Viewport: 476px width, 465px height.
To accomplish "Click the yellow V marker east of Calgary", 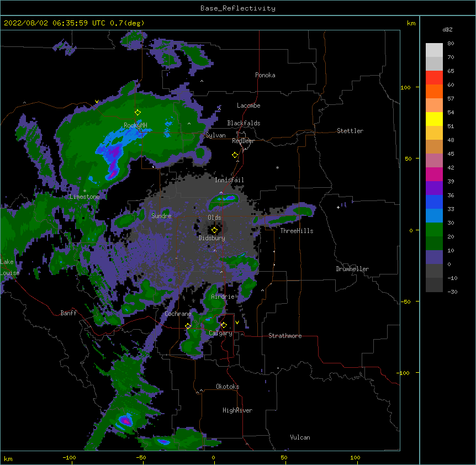I will (x=237, y=323).
